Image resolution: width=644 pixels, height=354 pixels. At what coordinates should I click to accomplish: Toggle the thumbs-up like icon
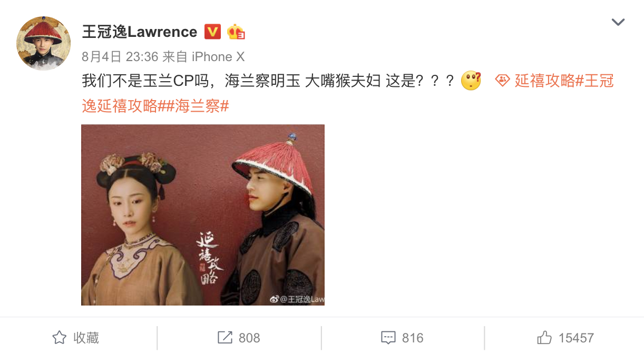544,337
